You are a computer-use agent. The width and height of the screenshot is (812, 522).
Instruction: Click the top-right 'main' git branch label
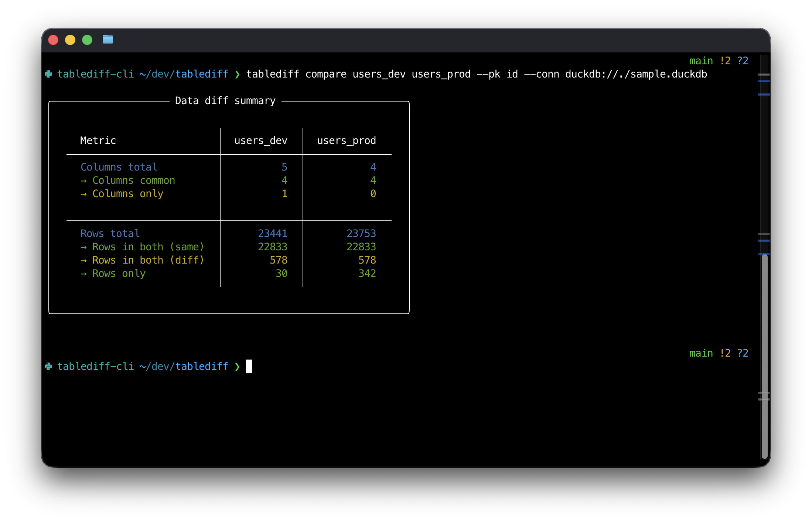click(x=701, y=61)
